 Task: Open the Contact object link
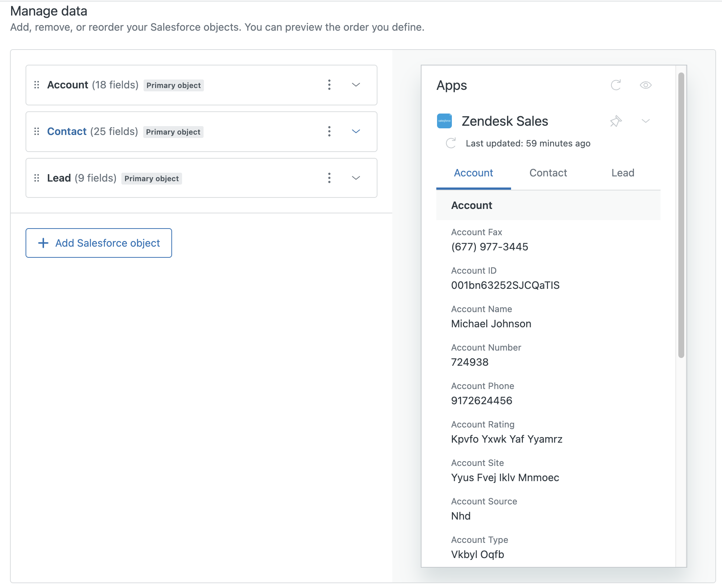(67, 132)
